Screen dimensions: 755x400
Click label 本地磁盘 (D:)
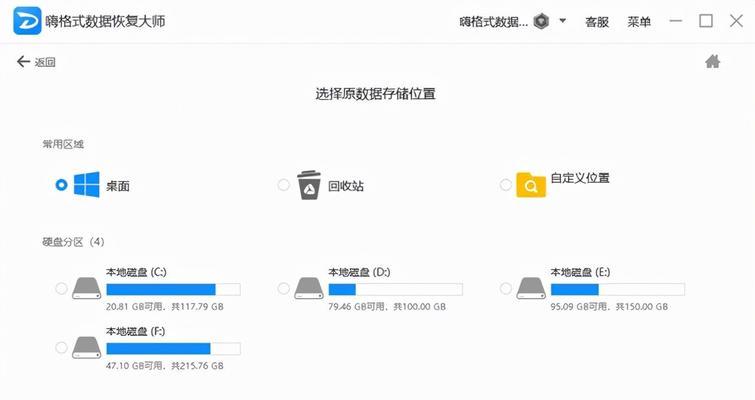pos(359,272)
